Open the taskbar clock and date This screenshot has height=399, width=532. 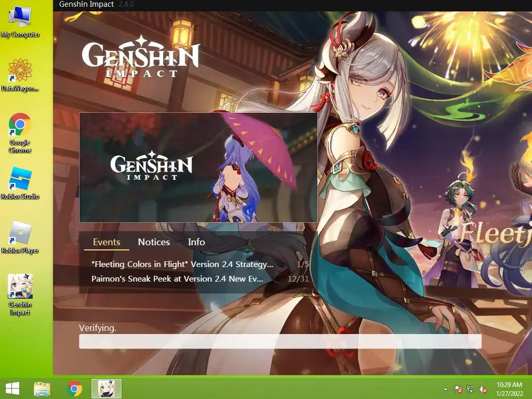[x=509, y=389]
